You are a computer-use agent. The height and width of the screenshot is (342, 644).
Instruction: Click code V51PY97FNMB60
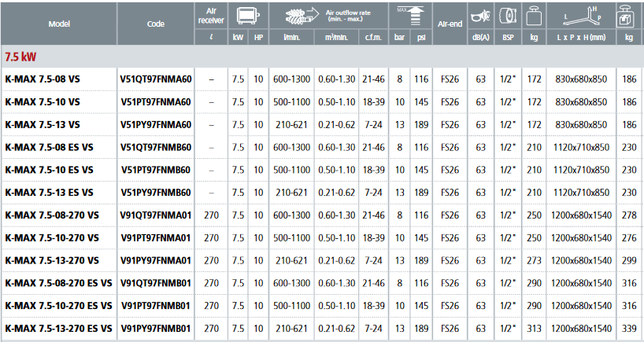click(156, 193)
